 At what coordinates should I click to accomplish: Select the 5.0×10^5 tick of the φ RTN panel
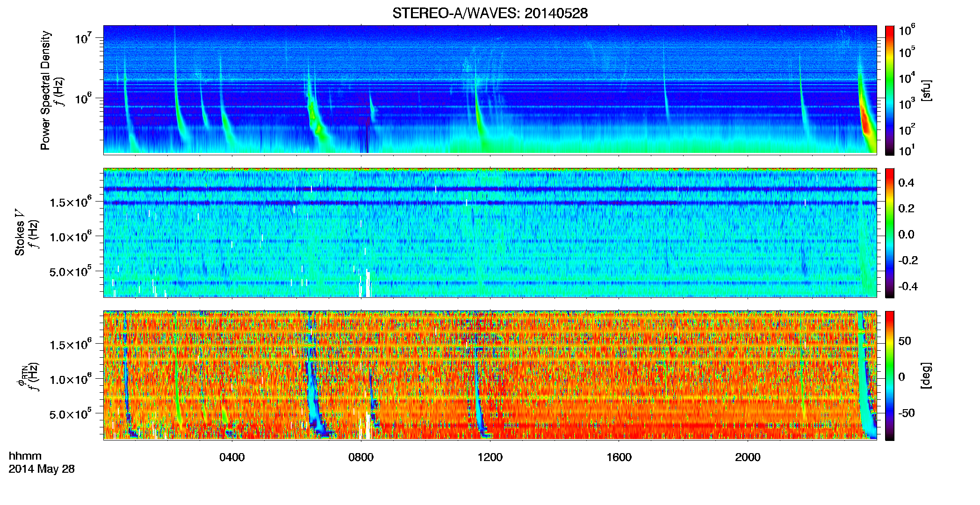[x=70, y=414]
